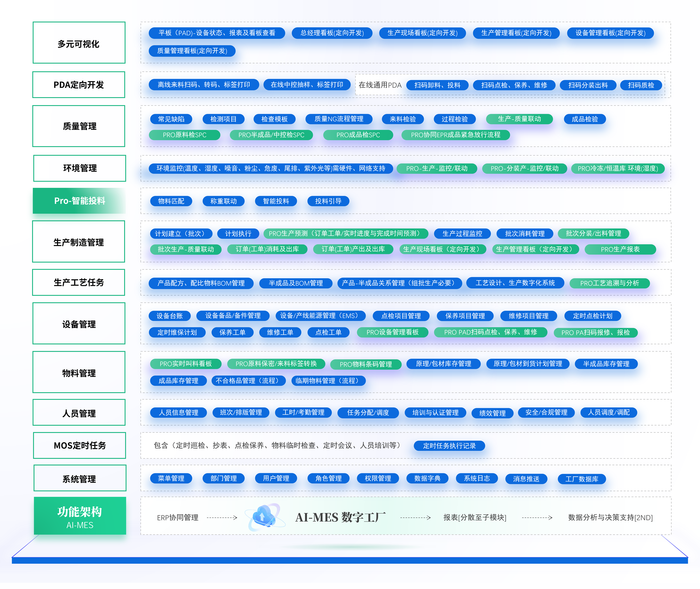700x589 pixels.
Task: Click the 环境管理 category box
Action: point(80,168)
